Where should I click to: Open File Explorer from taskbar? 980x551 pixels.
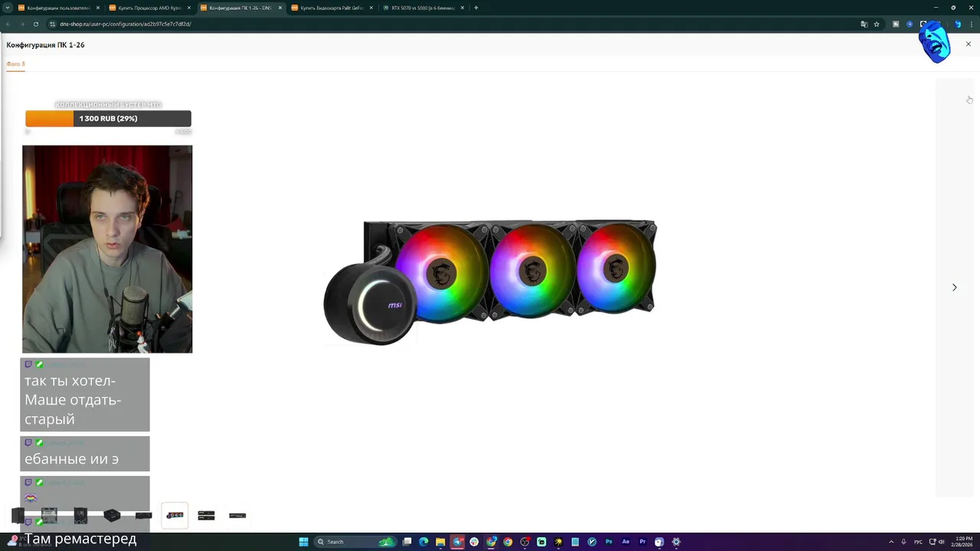(x=440, y=542)
